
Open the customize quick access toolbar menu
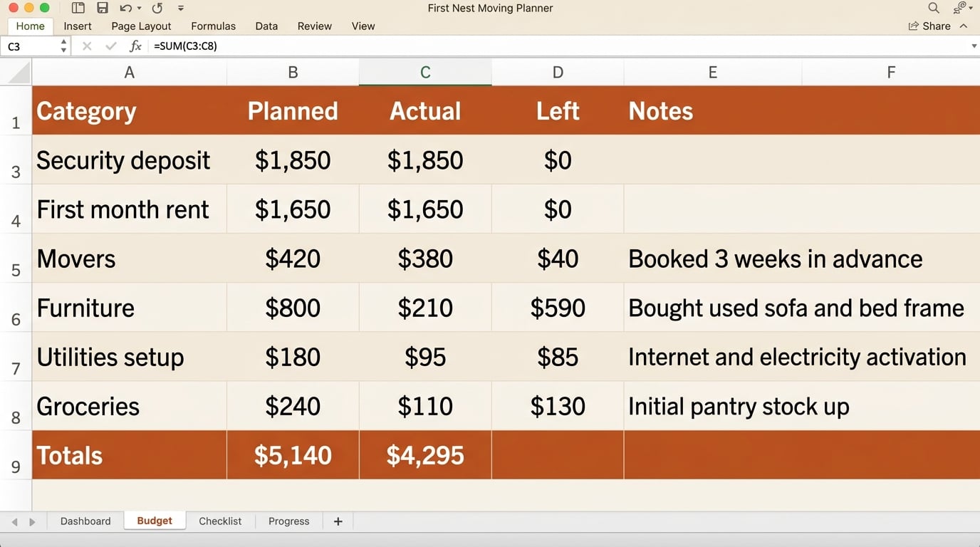coord(180,9)
